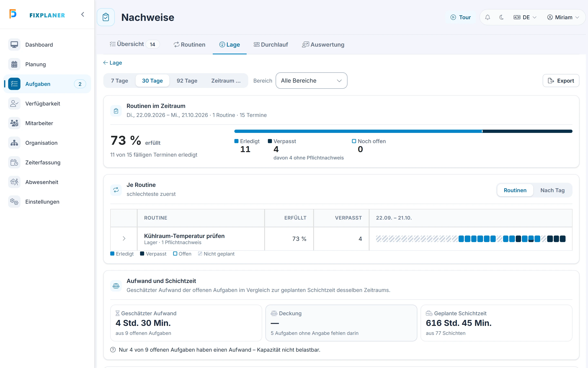Open Aufgaben in the sidebar
The height and width of the screenshot is (368, 588).
click(x=47, y=84)
